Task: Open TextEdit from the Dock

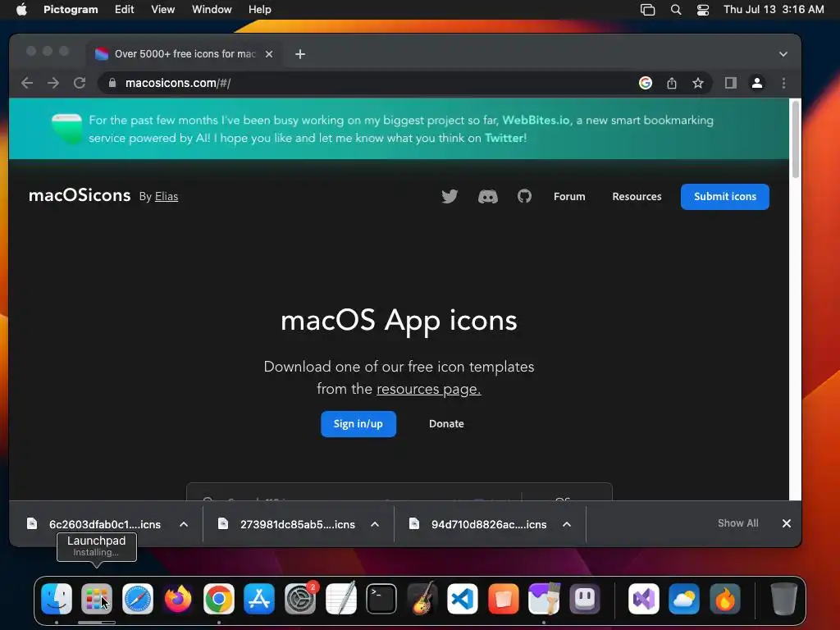Action: [x=340, y=598]
